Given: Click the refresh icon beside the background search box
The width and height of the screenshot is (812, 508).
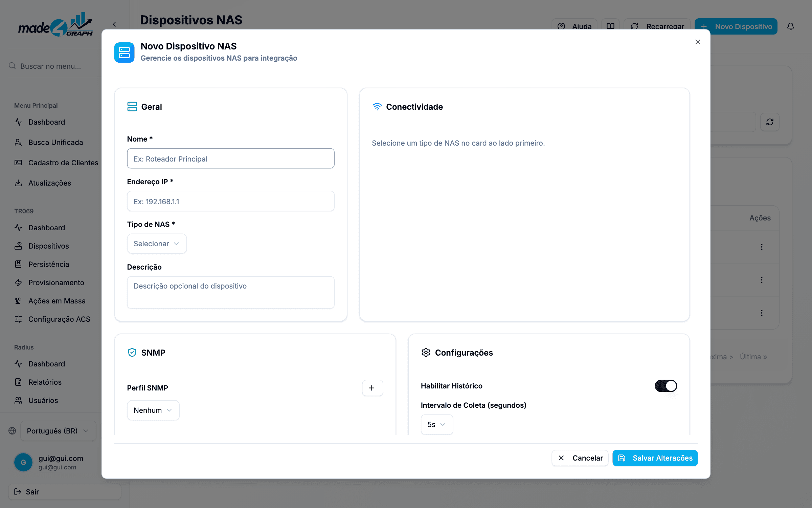Looking at the screenshot, I should point(770,122).
